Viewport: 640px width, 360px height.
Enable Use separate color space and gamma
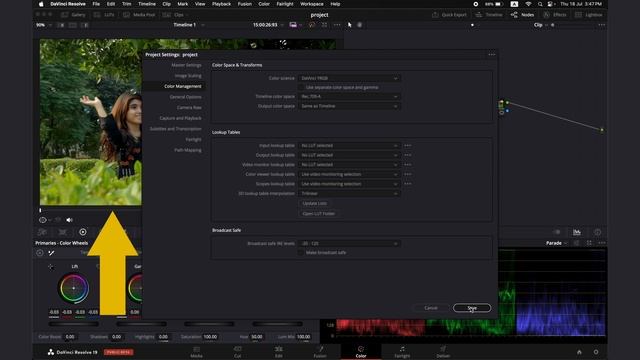click(x=301, y=87)
